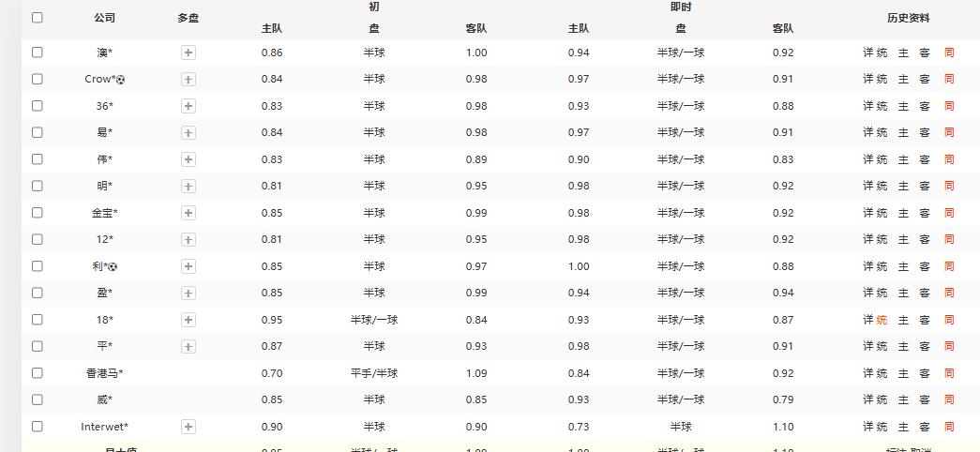
Task: Click the 公司 column header
Action: point(105,18)
